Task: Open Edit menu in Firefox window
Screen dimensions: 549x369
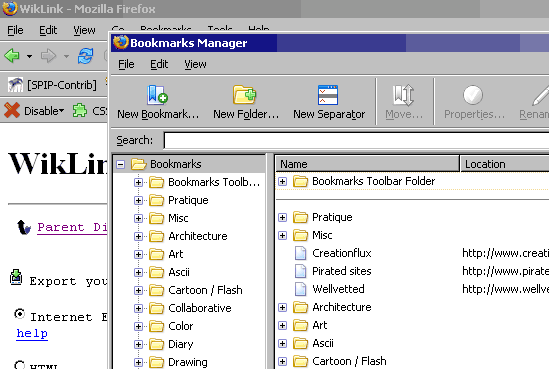Action: pos(48,30)
